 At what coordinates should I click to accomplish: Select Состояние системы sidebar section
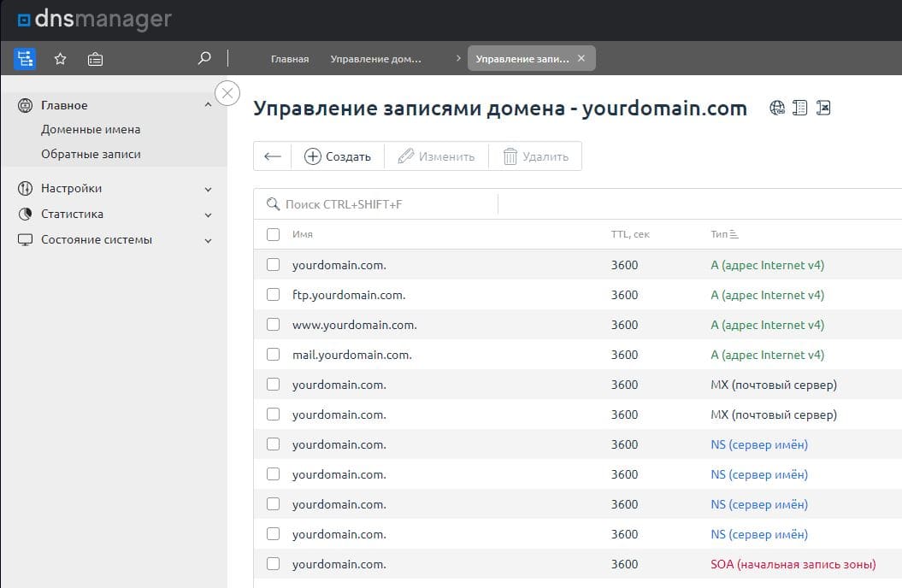click(x=97, y=239)
